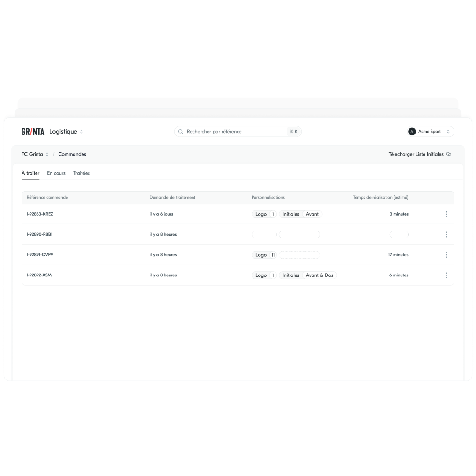This screenshot has height=476, width=476.
Task: Select the À traiter tab
Action: coord(30,173)
